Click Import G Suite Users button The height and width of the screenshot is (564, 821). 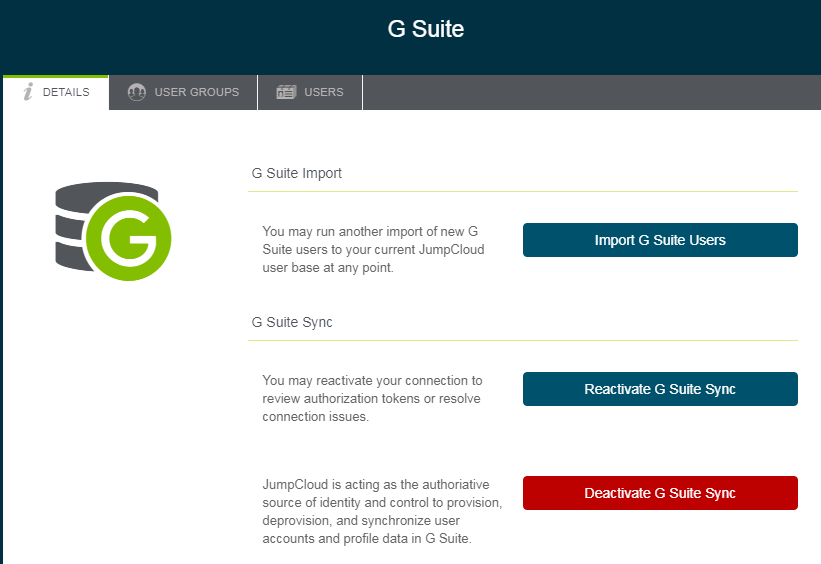point(660,240)
